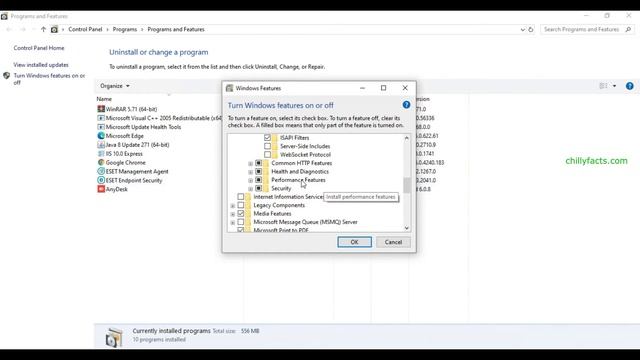
Task: Expand the Health and Diagnostics node
Action: click(251, 172)
